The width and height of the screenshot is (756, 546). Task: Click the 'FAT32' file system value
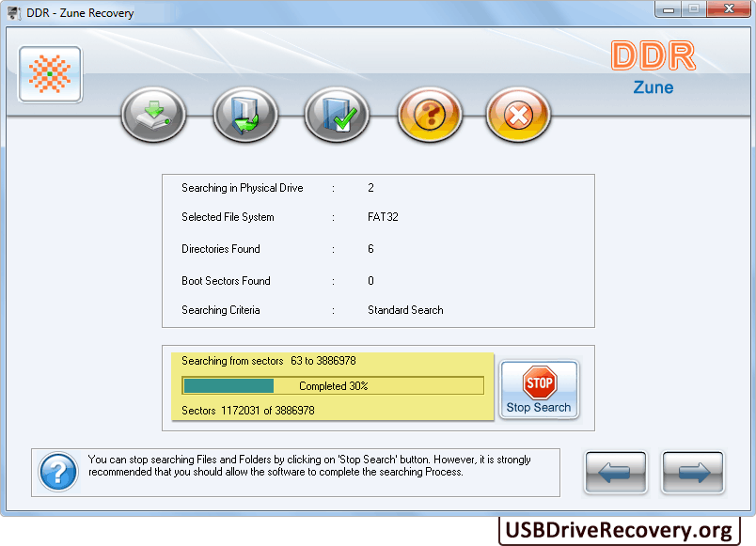click(x=383, y=217)
